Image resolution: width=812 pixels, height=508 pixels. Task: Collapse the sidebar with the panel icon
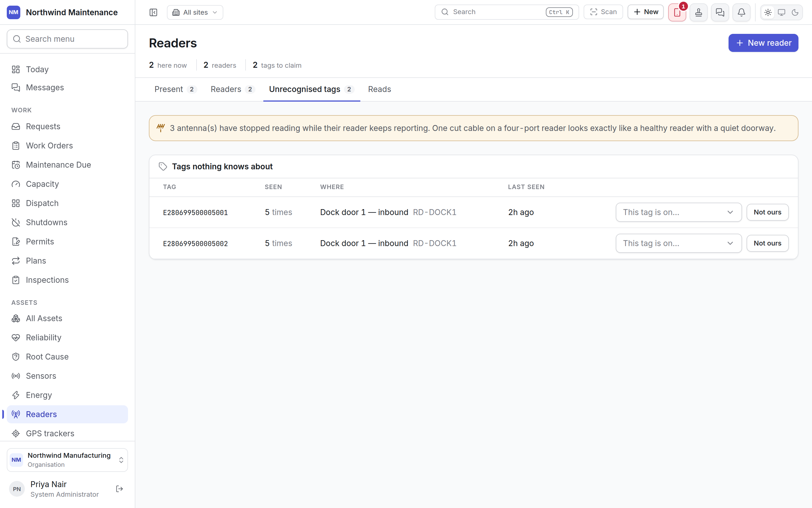click(x=153, y=12)
